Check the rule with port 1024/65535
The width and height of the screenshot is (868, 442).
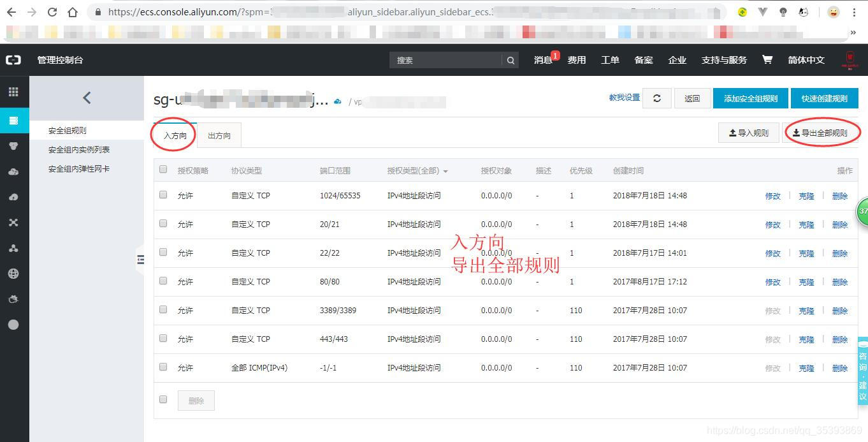click(x=163, y=195)
